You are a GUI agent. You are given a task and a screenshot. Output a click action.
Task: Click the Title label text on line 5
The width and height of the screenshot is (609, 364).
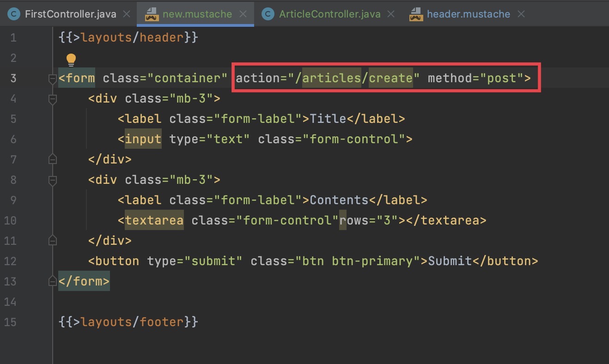[328, 119]
